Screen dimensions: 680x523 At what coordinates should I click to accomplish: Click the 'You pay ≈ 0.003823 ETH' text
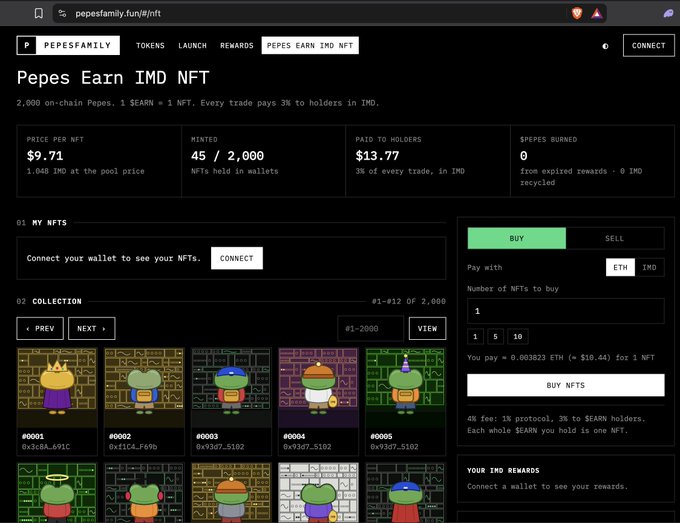(561, 358)
